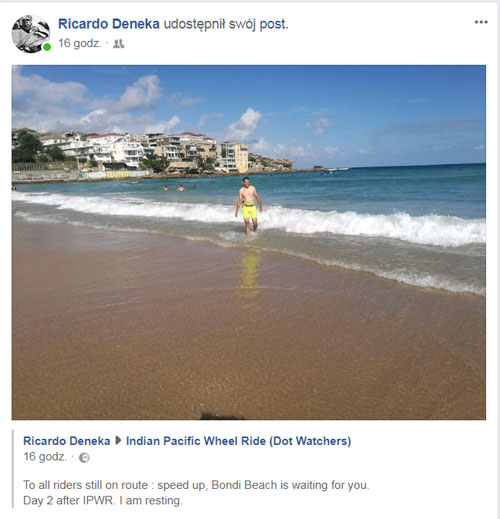Click the "Day 2 after IPWR" text line
500x519 pixels.
(103, 500)
